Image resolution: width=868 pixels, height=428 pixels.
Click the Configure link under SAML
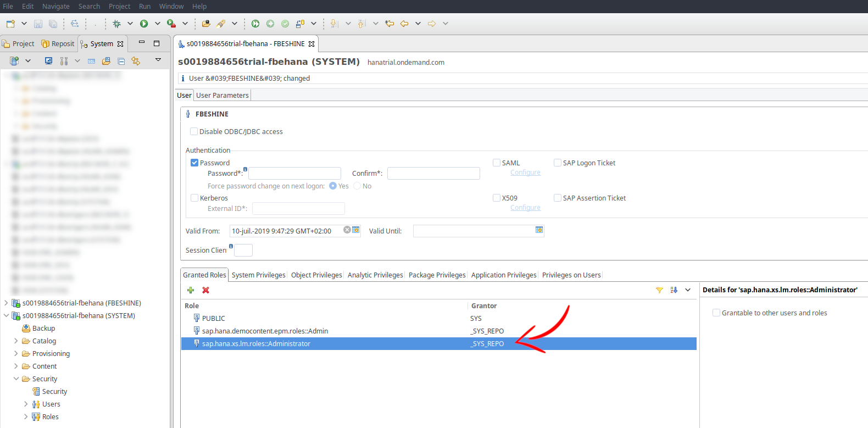[x=525, y=173]
